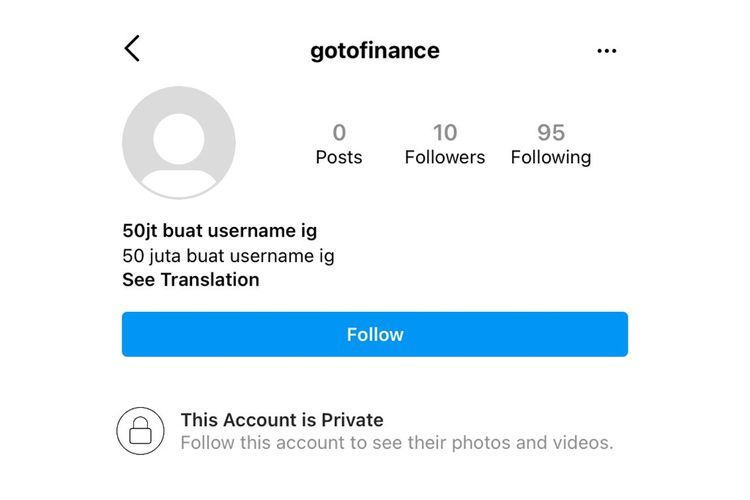Go back using the left chevron arrow
The image size is (750, 500).
click(132, 48)
